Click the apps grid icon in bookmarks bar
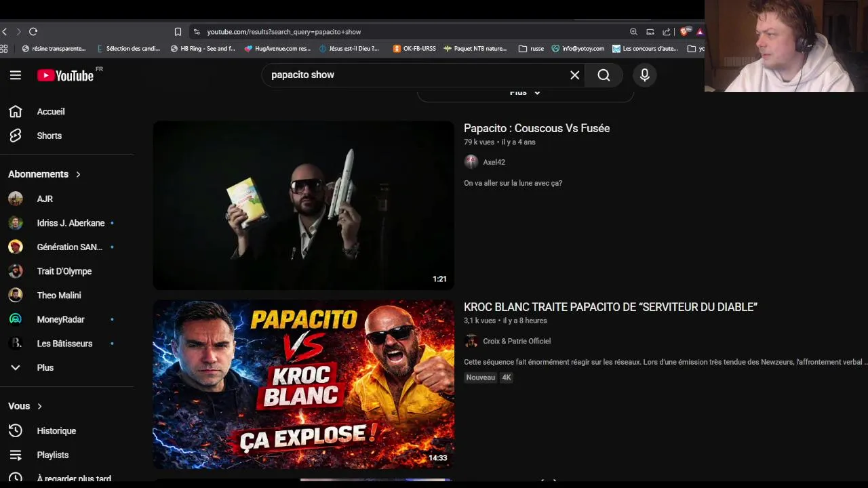This screenshot has height=488, width=868. [x=4, y=49]
